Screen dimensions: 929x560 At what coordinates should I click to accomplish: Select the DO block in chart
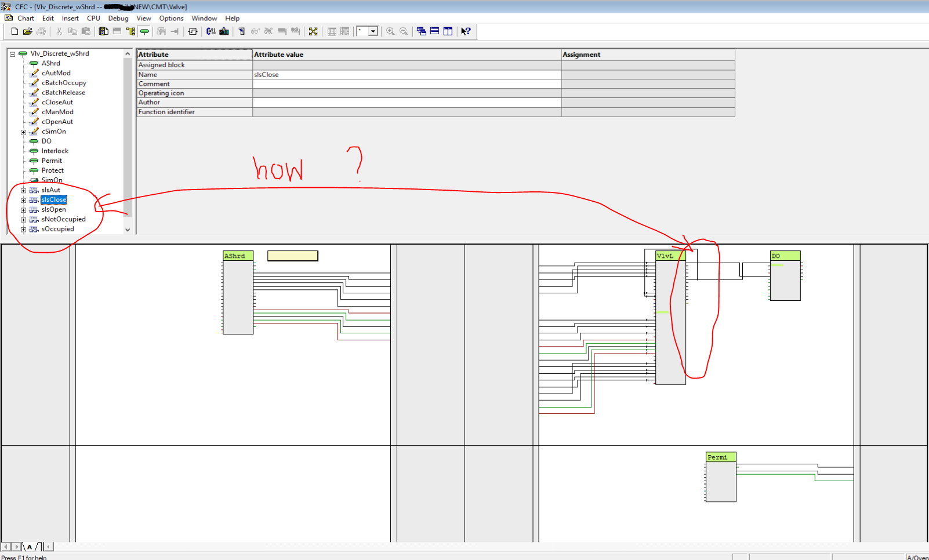[x=785, y=275]
